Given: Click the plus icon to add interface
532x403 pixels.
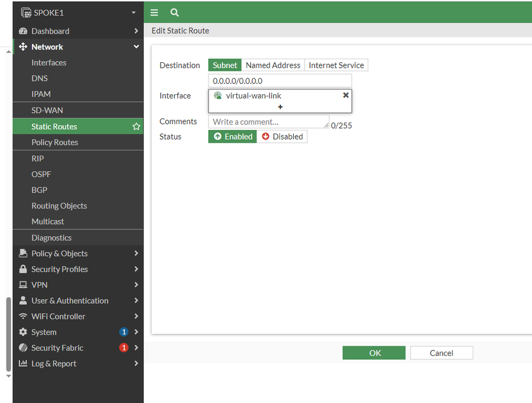Looking at the screenshot, I should coord(280,107).
